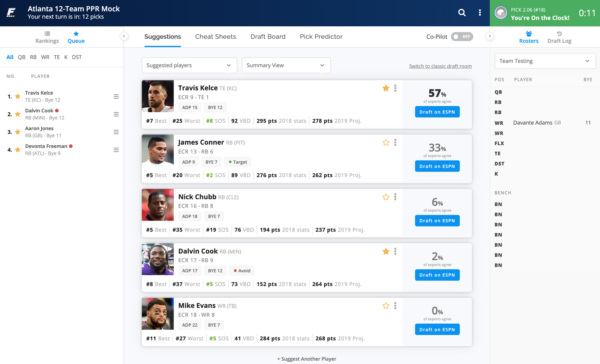Toggle Co-Pilot switch on
Screen dimensions: 600x364
click(x=462, y=37)
